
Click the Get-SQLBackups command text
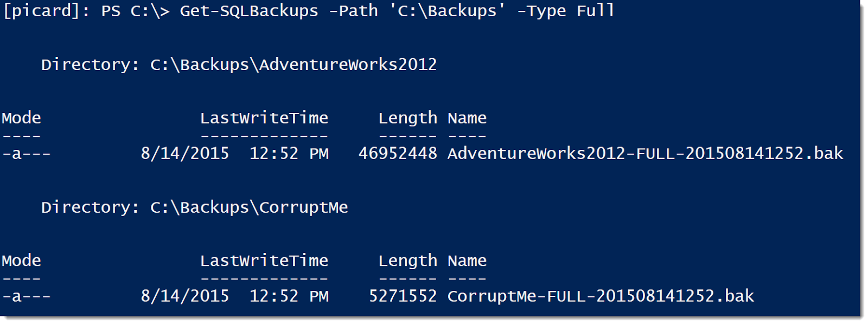coord(249,11)
